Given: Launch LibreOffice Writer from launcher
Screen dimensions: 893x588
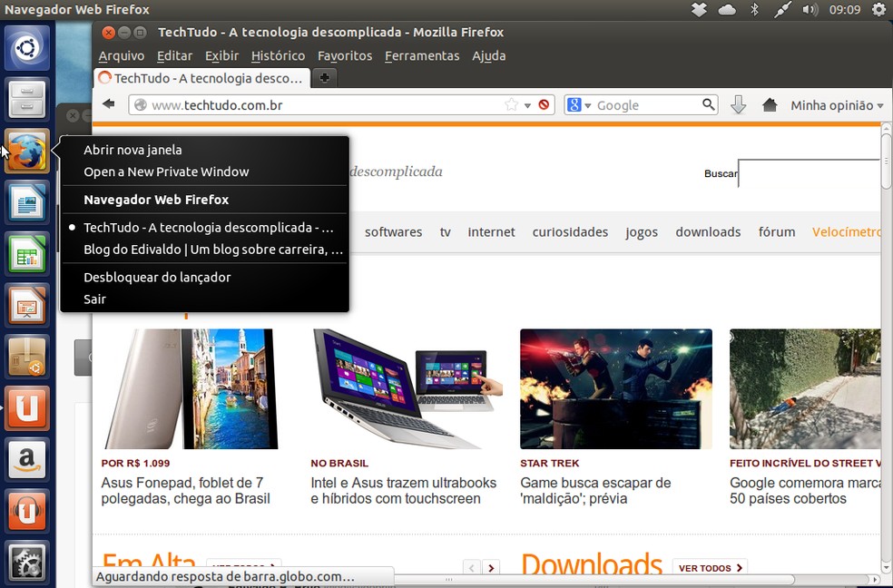Looking at the screenshot, I should click(x=26, y=202).
